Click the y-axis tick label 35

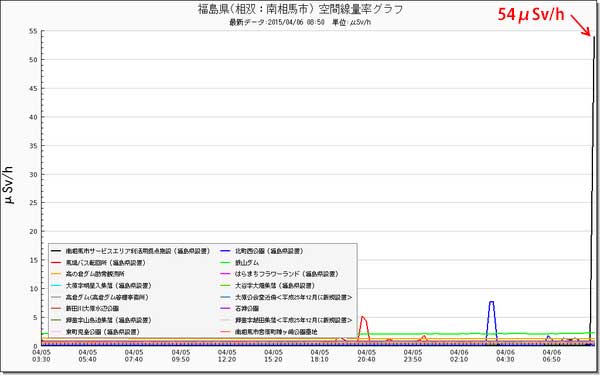[x=33, y=146]
